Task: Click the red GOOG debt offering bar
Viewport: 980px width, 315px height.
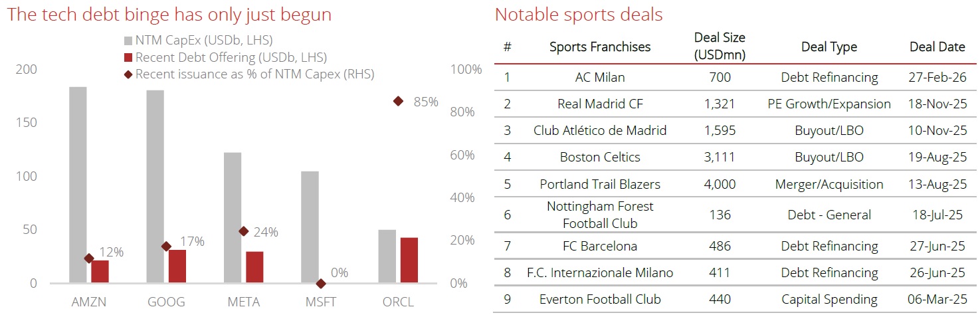Action: coord(177,266)
